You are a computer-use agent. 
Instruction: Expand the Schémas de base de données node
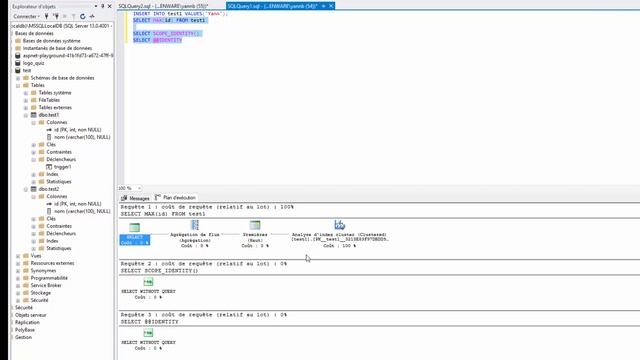tap(18, 78)
